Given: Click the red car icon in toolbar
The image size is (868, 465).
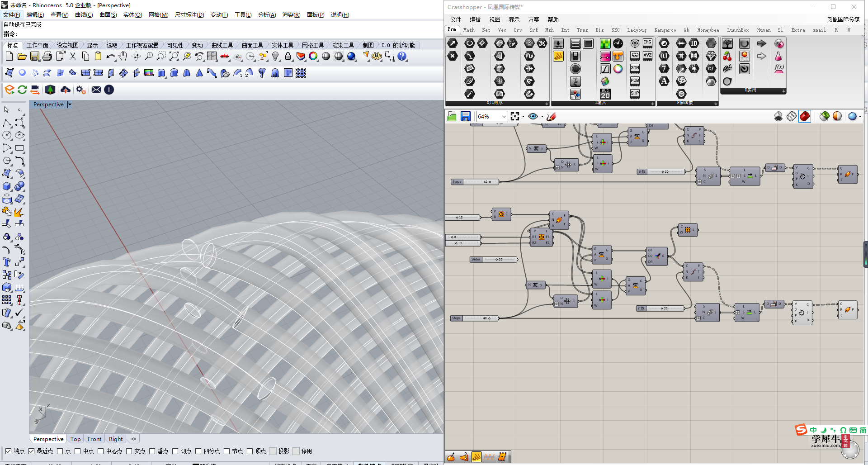Looking at the screenshot, I should (x=225, y=56).
